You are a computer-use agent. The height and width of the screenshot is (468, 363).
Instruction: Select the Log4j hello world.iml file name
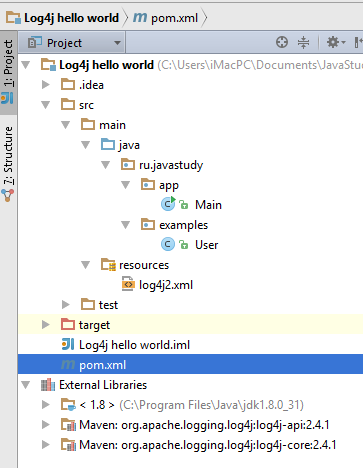[134, 345]
